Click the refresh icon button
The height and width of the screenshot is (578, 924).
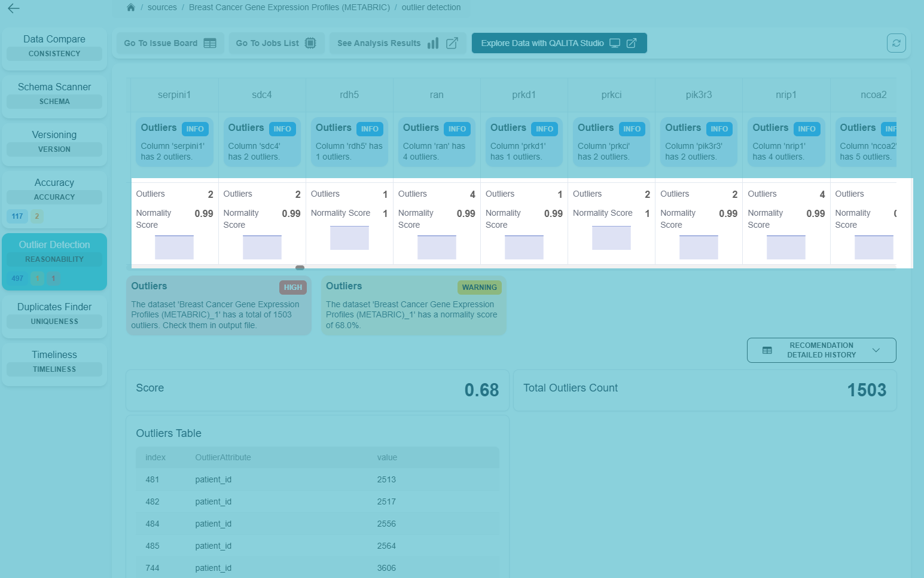[896, 43]
